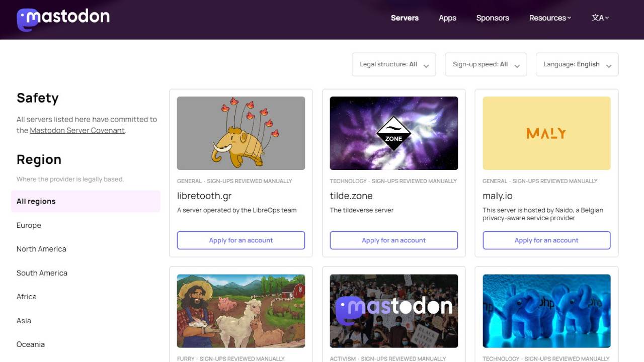Click the Region heading
This screenshot has height=362, width=644.
(39, 159)
